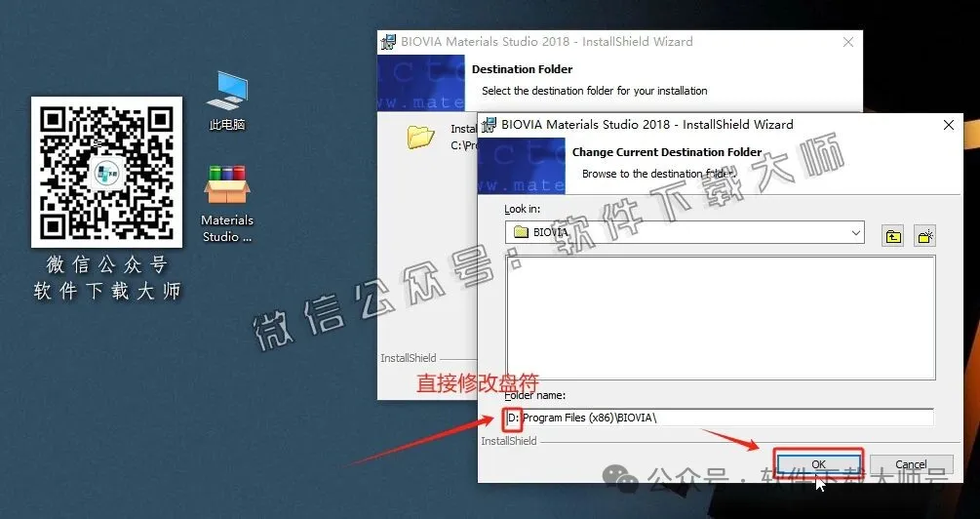This screenshot has width=980, height=519.
Task: Open the 此电脑 desktop icon
Action: 227,100
